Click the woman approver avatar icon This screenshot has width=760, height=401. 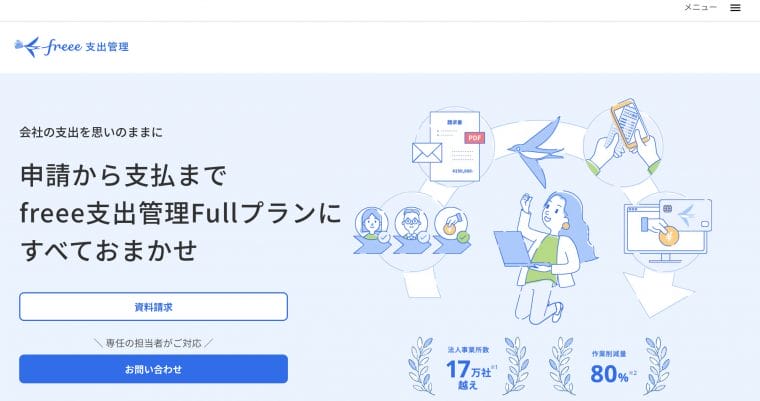coord(371,225)
